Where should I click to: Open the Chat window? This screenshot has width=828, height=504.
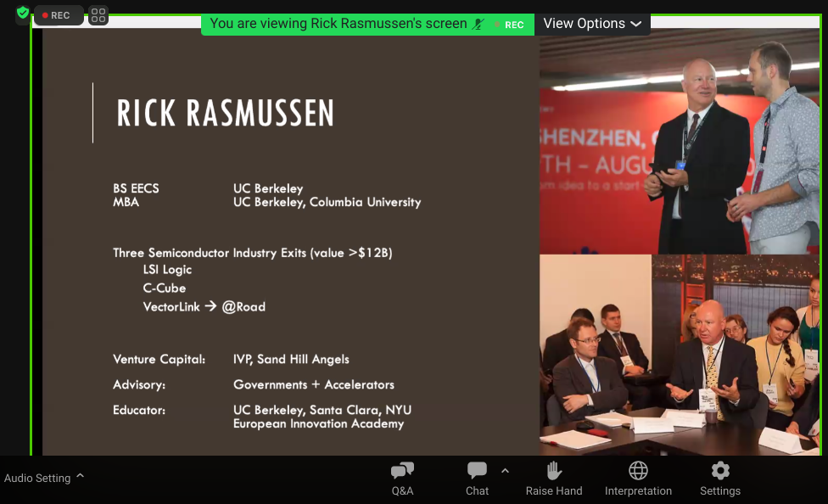(x=477, y=471)
